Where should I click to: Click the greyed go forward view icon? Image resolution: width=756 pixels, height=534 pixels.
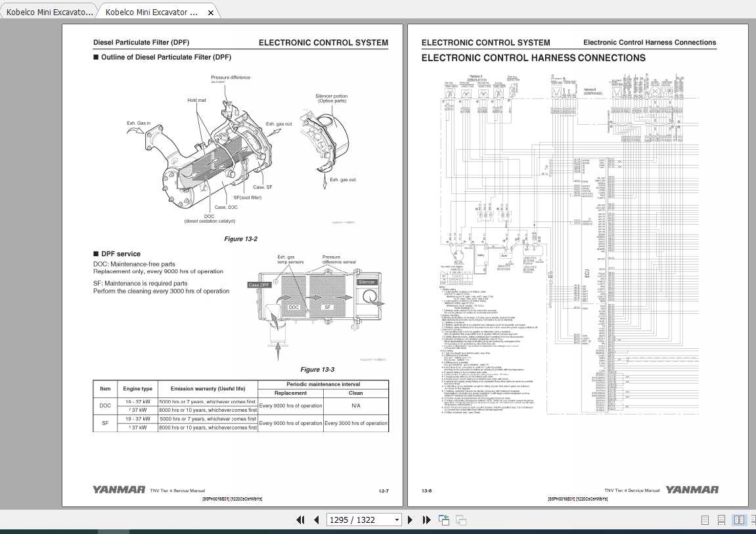click(x=461, y=520)
